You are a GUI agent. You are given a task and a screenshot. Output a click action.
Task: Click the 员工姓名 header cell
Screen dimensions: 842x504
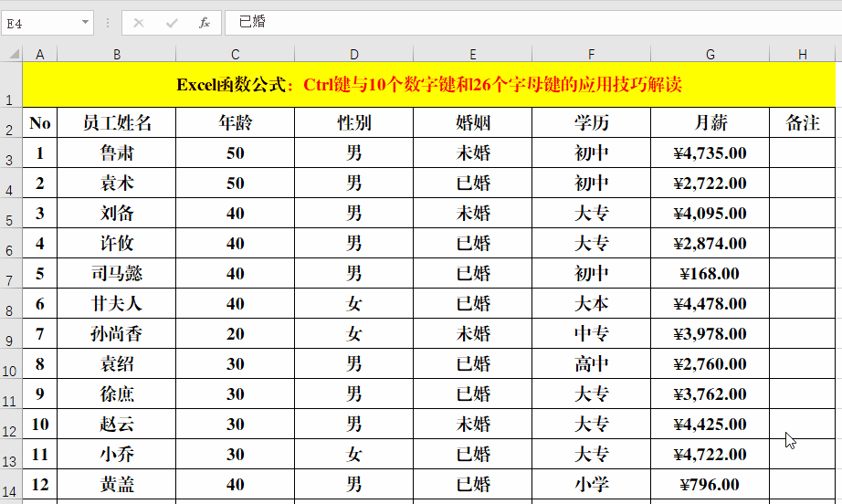(117, 122)
